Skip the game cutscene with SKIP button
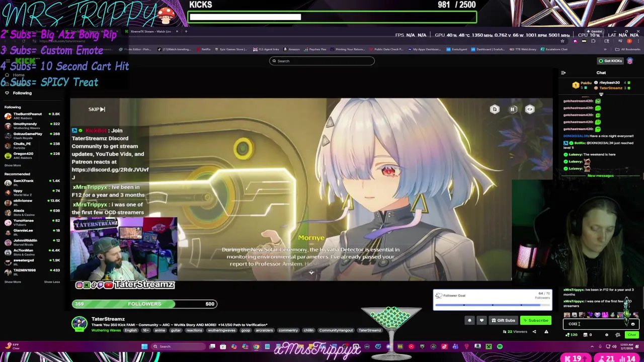Image resolution: width=644 pixels, height=362 pixels. click(97, 109)
